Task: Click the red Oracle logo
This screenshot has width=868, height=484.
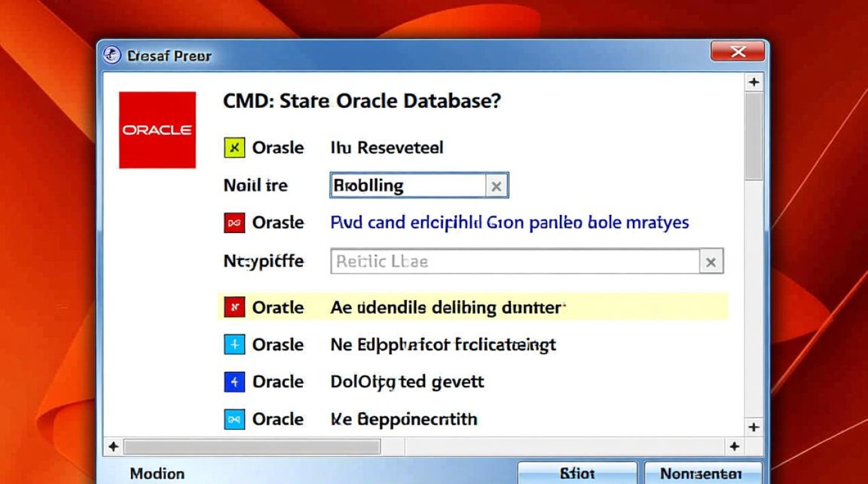Action: tap(158, 130)
